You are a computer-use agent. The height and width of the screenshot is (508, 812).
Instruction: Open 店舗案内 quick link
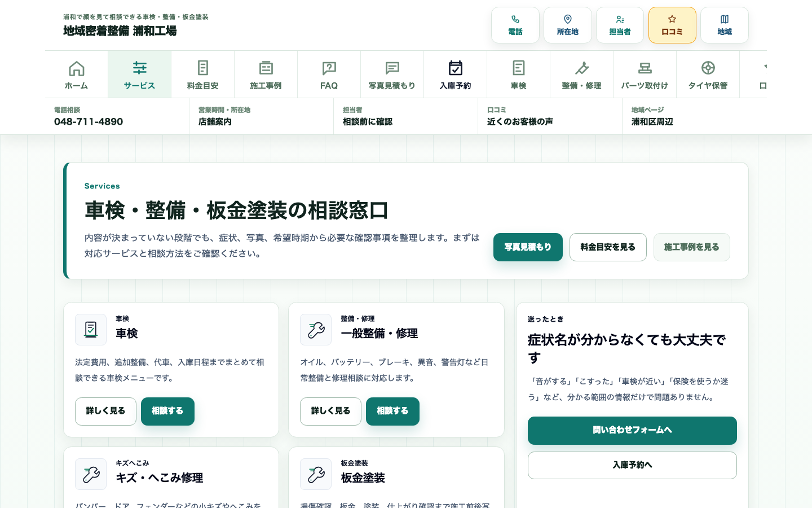tap(261, 116)
